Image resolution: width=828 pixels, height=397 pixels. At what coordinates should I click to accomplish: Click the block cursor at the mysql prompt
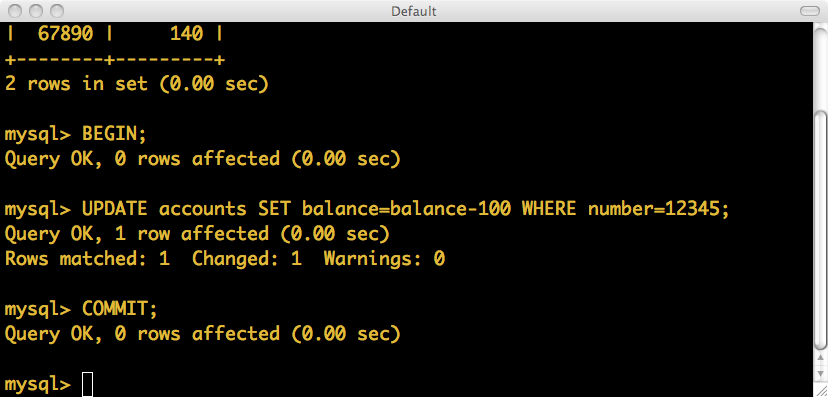tap(88, 384)
